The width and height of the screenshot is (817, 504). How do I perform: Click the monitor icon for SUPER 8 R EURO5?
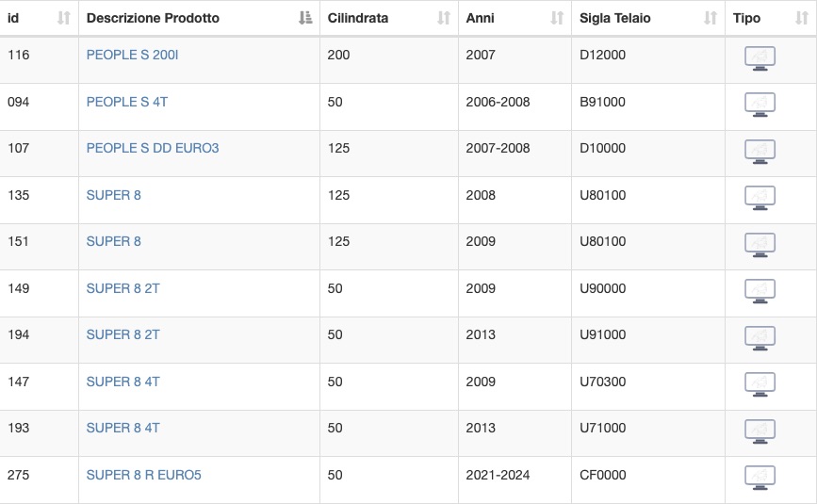[760, 478]
